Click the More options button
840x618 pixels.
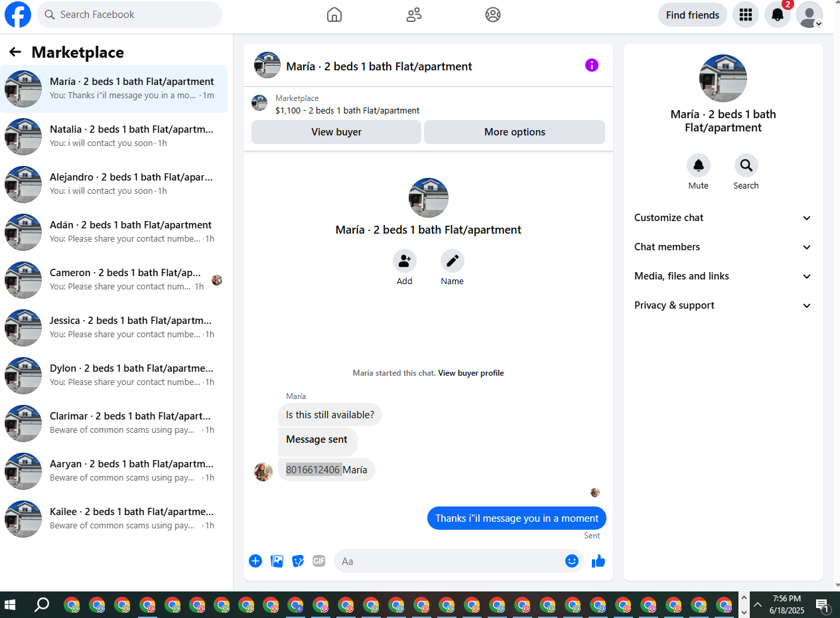(515, 132)
